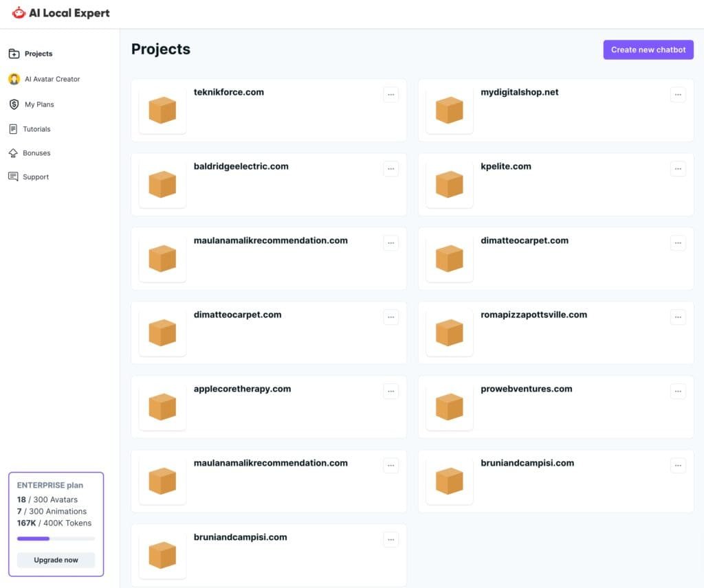Click the Create new chatbot button
The image size is (704, 588).
pos(648,49)
